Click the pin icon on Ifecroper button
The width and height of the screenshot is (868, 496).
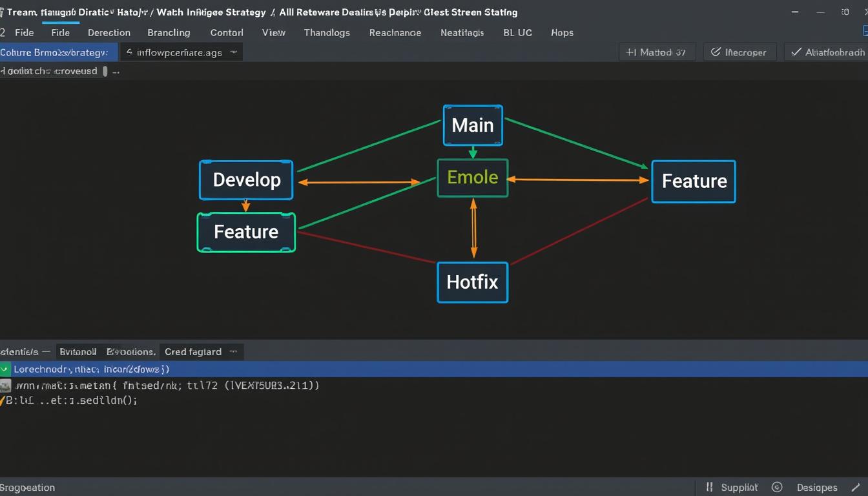(716, 52)
